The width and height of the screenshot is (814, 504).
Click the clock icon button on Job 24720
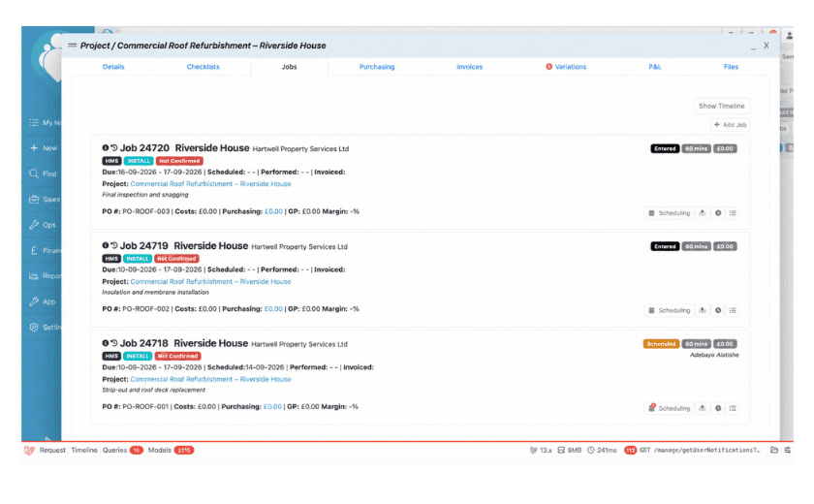(718, 213)
